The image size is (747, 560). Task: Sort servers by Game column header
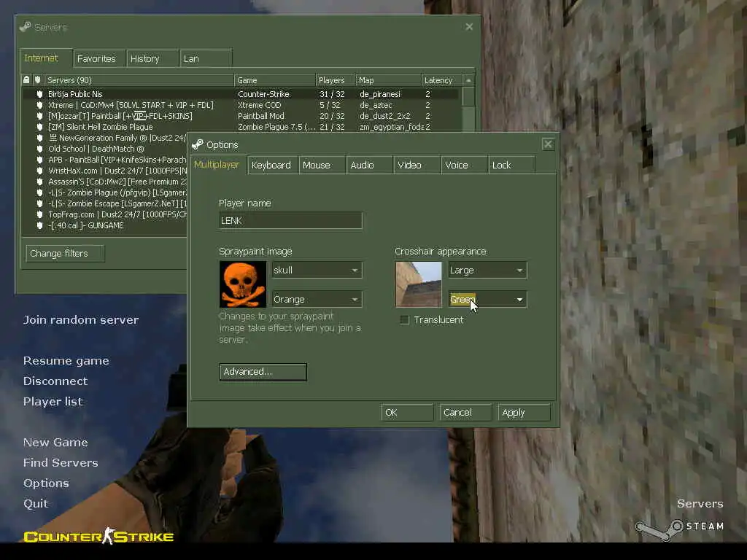pos(274,80)
